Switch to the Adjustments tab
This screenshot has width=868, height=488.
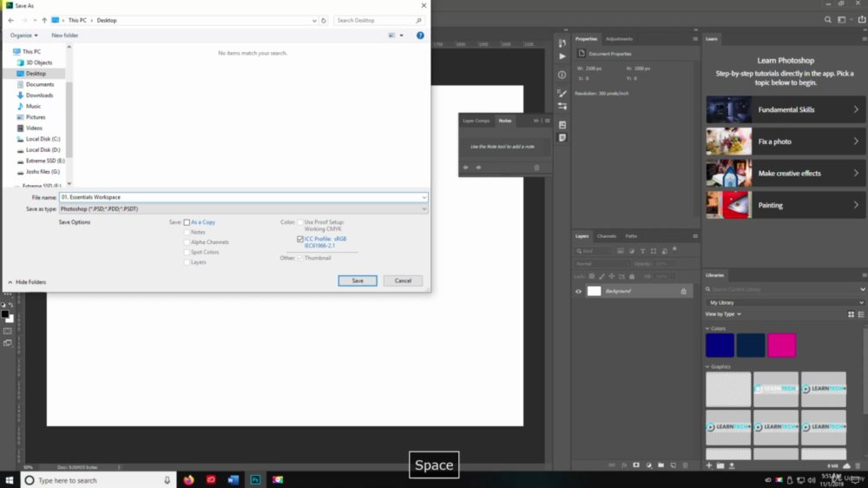click(x=619, y=39)
